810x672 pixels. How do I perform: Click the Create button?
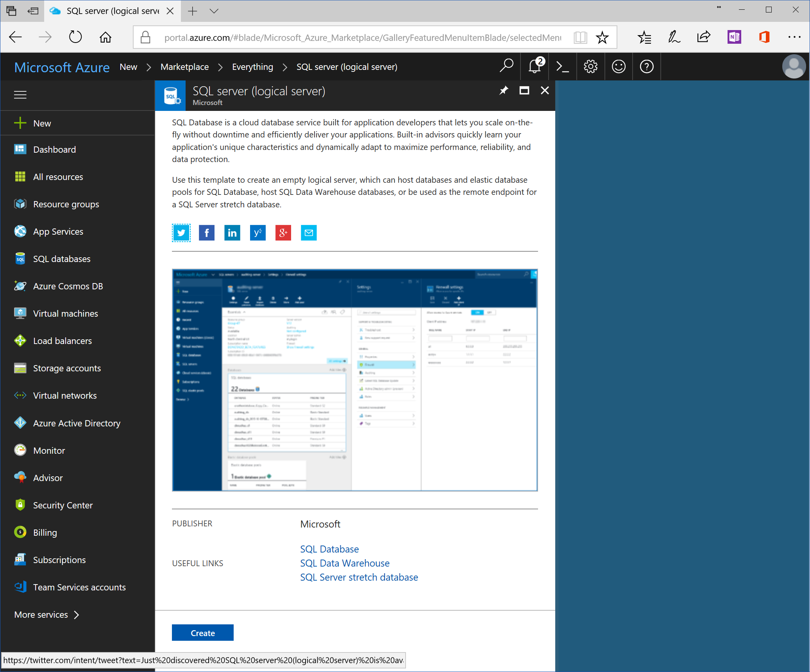click(202, 633)
